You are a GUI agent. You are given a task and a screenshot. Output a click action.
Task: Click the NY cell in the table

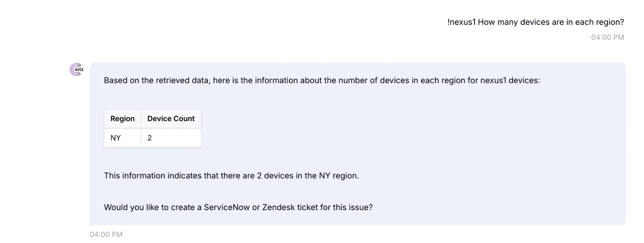[x=116, y=138]
